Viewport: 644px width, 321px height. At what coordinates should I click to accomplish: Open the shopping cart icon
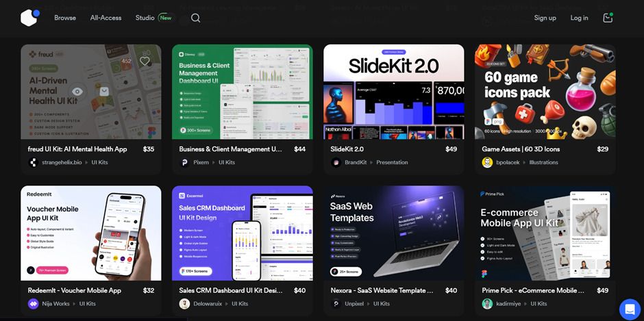tap(608, 18)
